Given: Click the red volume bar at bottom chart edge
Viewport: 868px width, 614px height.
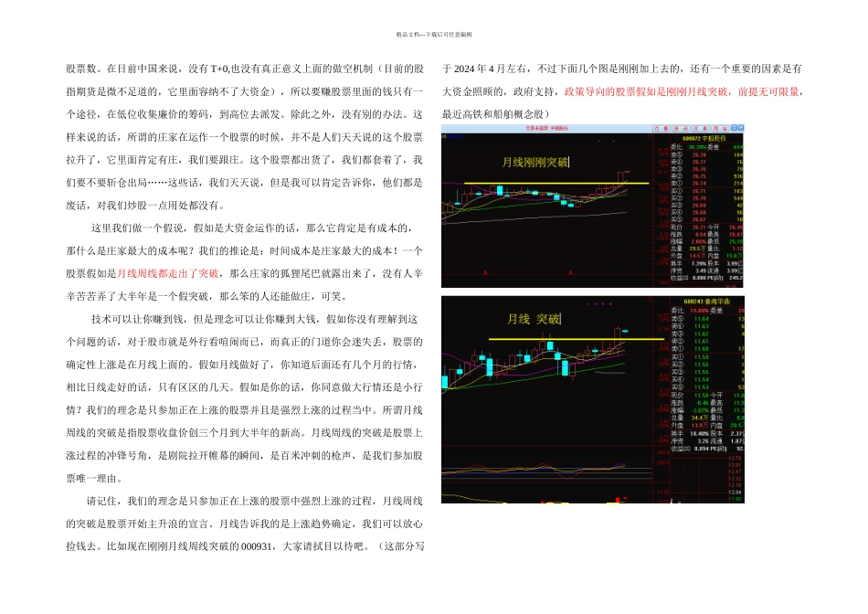Looking at the screenshot, I should [618, 499].
